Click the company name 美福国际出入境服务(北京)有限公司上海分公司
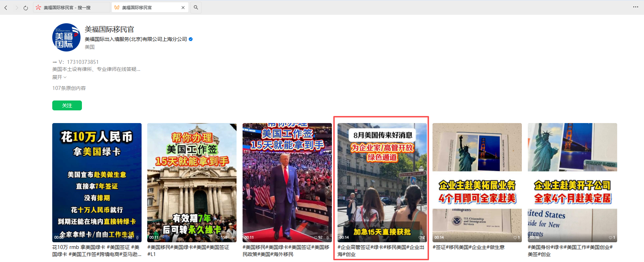 pos(136,39)
